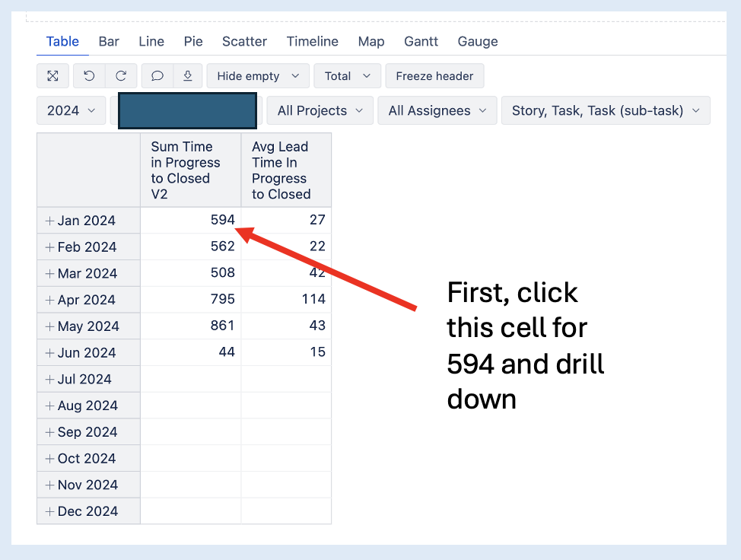This screenshot has width=741, height=560.
Task: Expand the Apr 2024 row plus icon
Action: point(49,300)
